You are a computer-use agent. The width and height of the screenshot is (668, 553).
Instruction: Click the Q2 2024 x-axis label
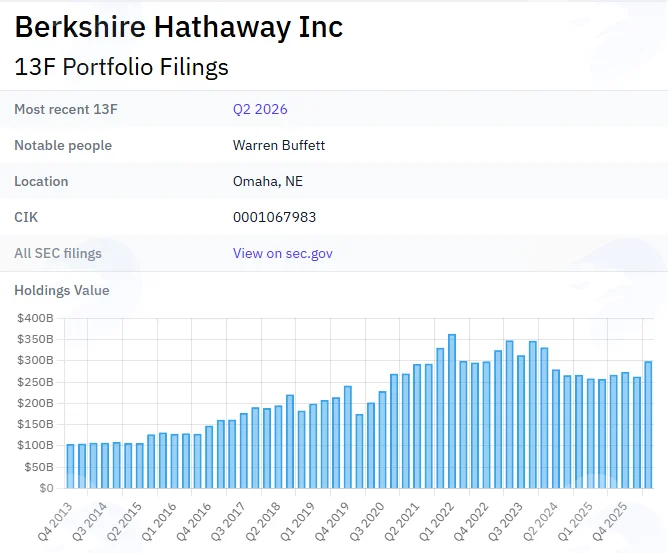pos(540,522)
